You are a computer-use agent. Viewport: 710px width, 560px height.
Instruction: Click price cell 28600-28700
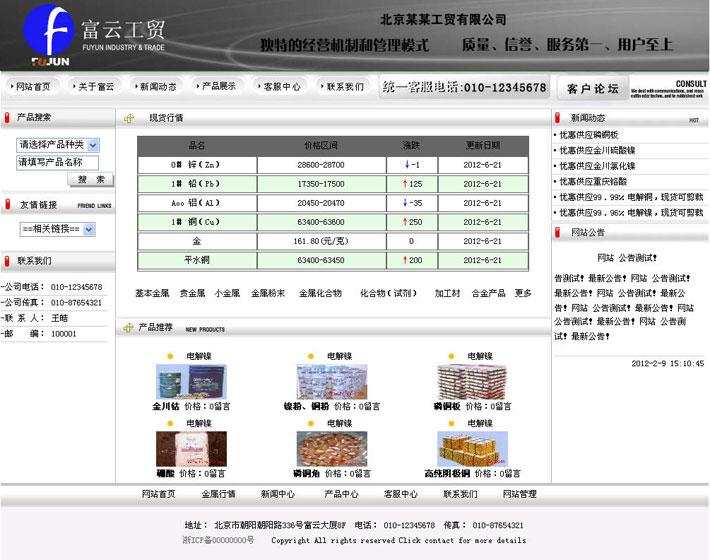tap(321, 165)
